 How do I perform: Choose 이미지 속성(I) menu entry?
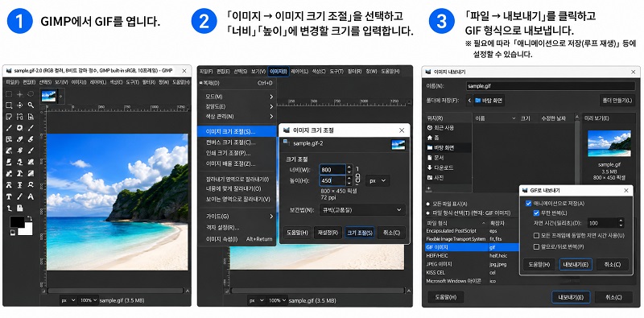(237, 239)
